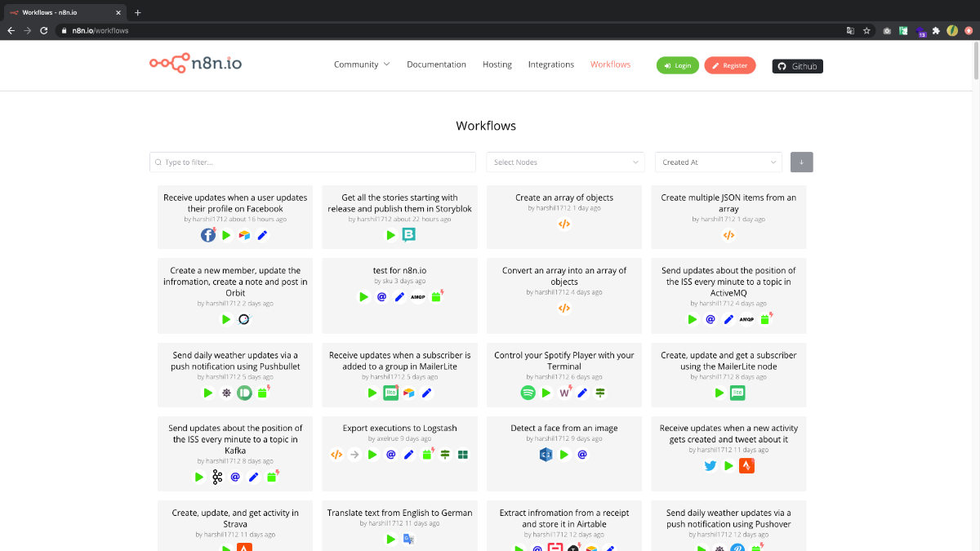Open the Created At sort dropdown

pyautogui.click(x=719, y=162)
